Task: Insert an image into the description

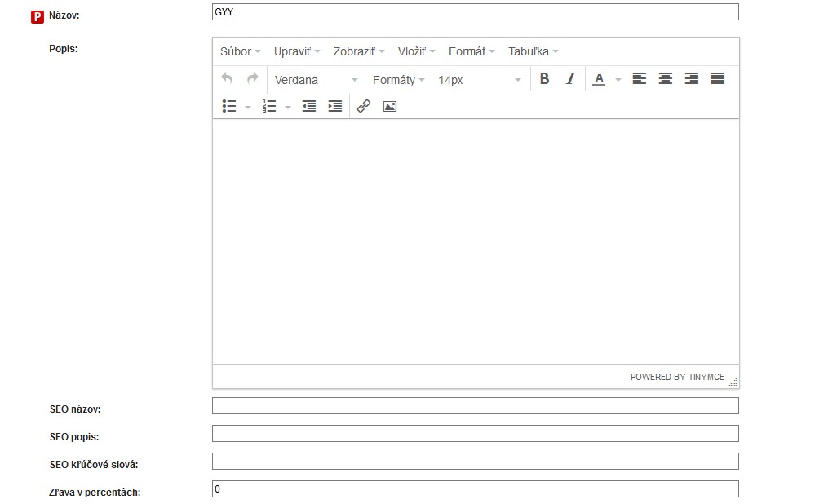Action: tap(390, 106)
